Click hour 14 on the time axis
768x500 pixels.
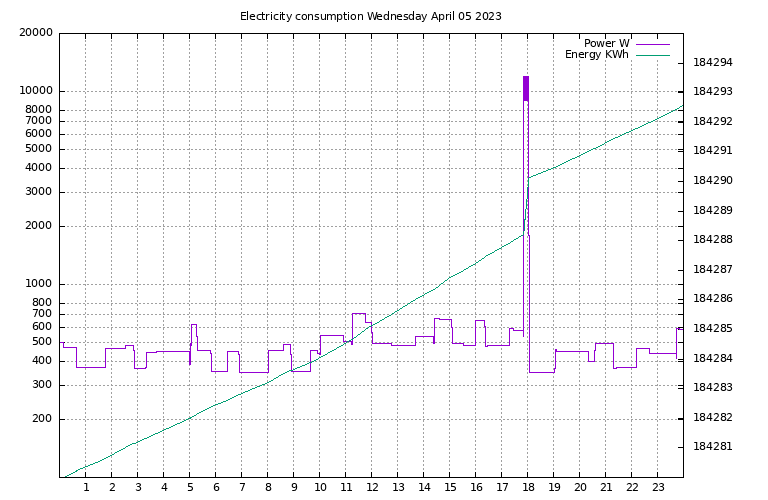424,487
